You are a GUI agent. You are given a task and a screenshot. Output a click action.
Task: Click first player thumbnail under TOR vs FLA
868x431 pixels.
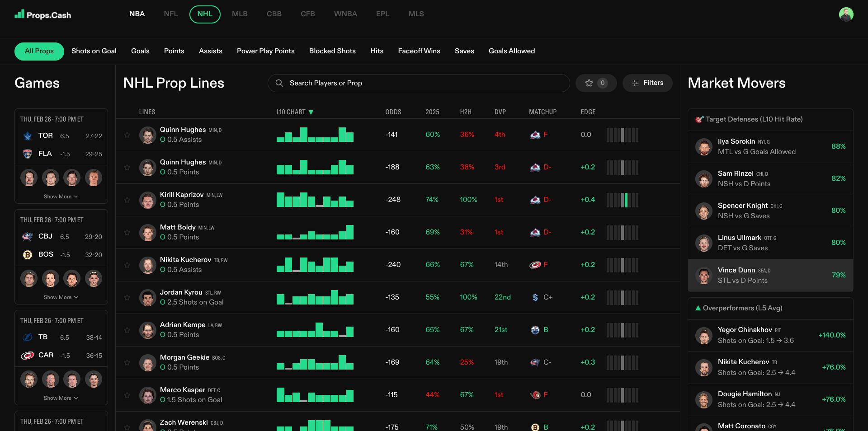[x=29, y=178]
